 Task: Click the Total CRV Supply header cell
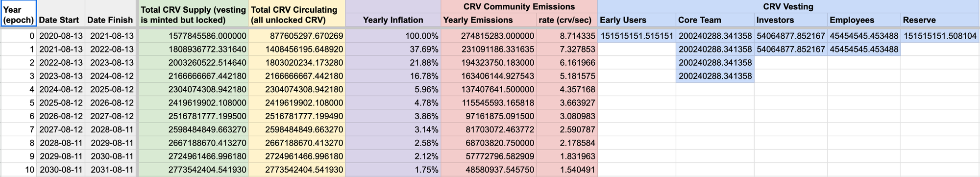point(194,14)
